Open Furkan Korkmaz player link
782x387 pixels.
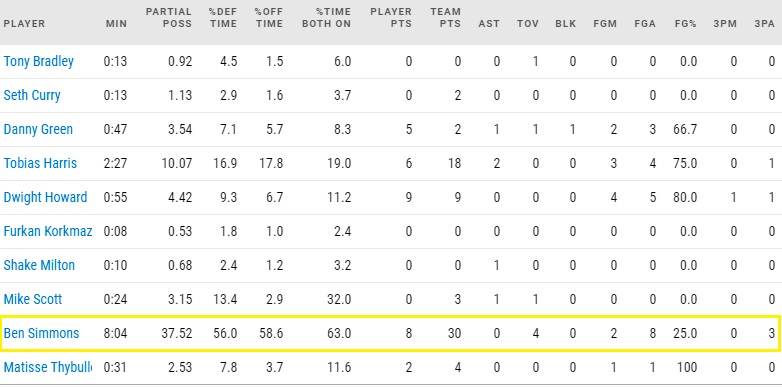click(47, 231)
